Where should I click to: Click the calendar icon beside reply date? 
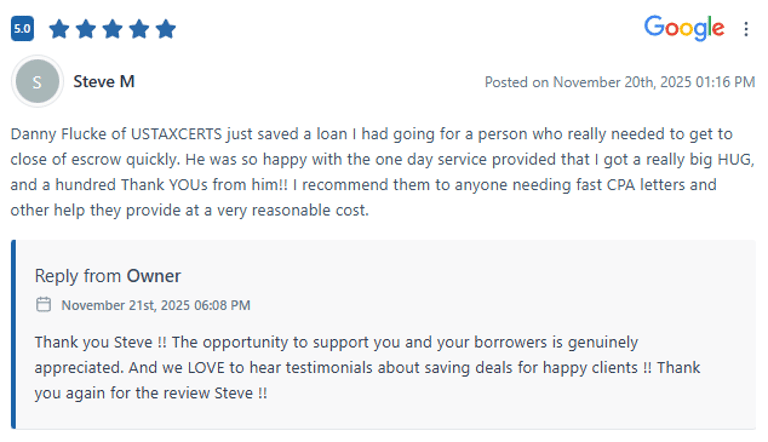(x=43, y=304)
